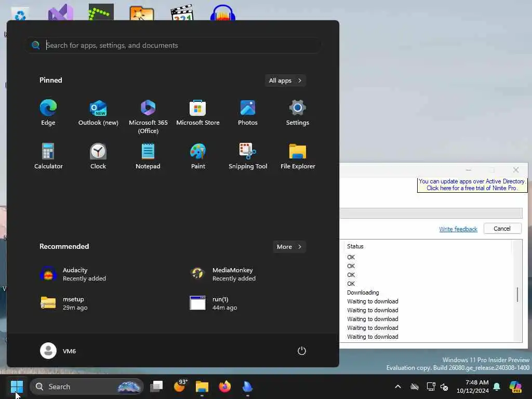Click the taskbar Search box
The height and width of the screenshot is (399, 532).
click(87, 387)
